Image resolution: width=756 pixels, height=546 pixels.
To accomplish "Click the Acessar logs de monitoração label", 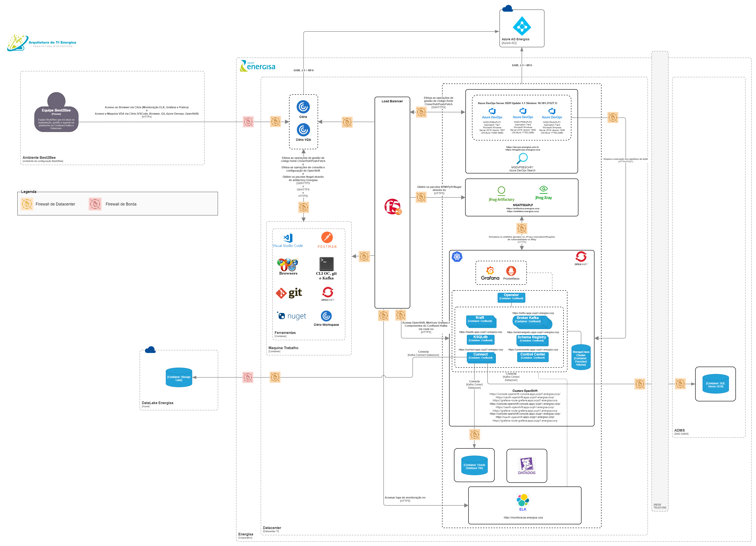I will [405, 497].
